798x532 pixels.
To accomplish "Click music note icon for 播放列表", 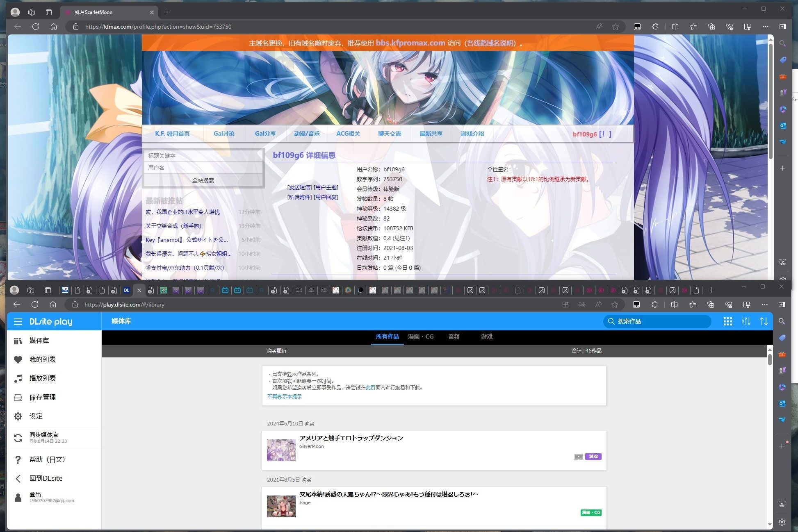I will [18, 378].
